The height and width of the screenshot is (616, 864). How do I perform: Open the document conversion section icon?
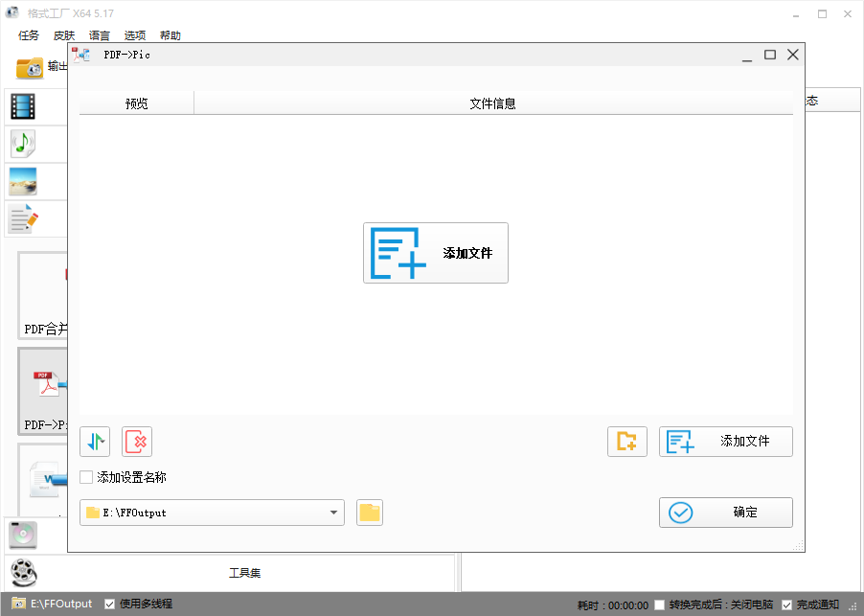point(22,218)
